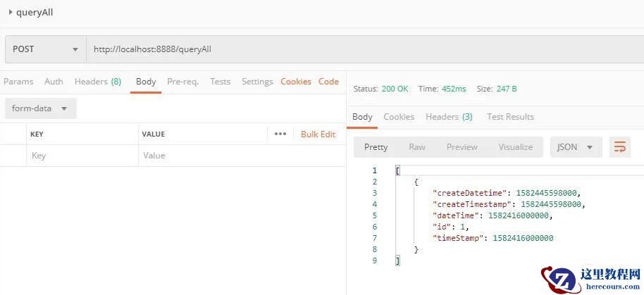Switch to the Params tab
The height and width of the screenshot is (295, 644).
pos(18,82)
